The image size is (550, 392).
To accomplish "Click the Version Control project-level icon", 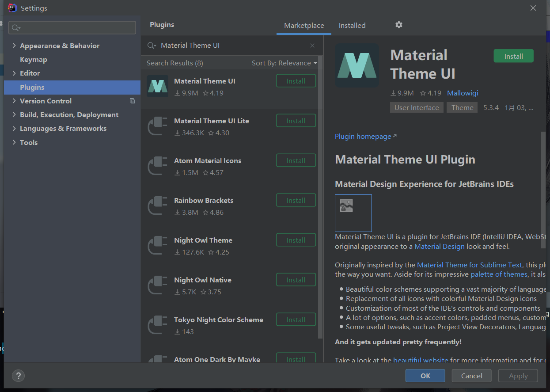I will coord(132,101).
